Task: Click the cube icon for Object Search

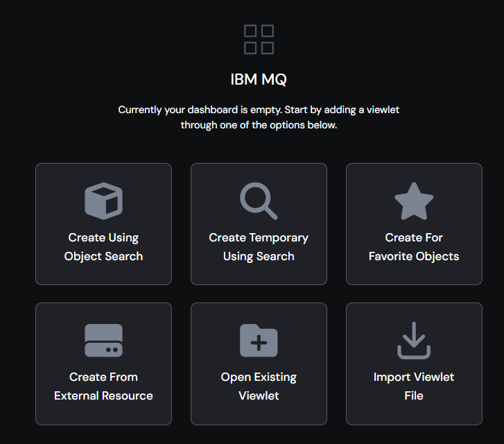Action: pos(103,201)
